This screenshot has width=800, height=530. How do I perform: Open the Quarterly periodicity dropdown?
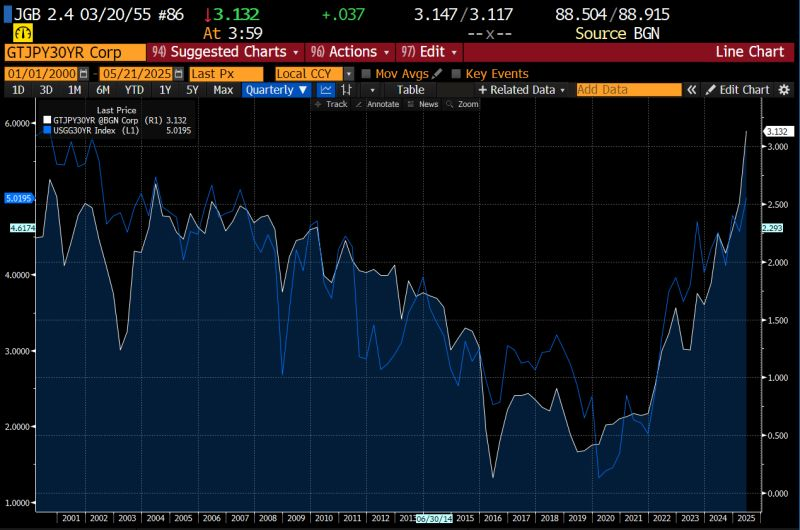point(276,90)
